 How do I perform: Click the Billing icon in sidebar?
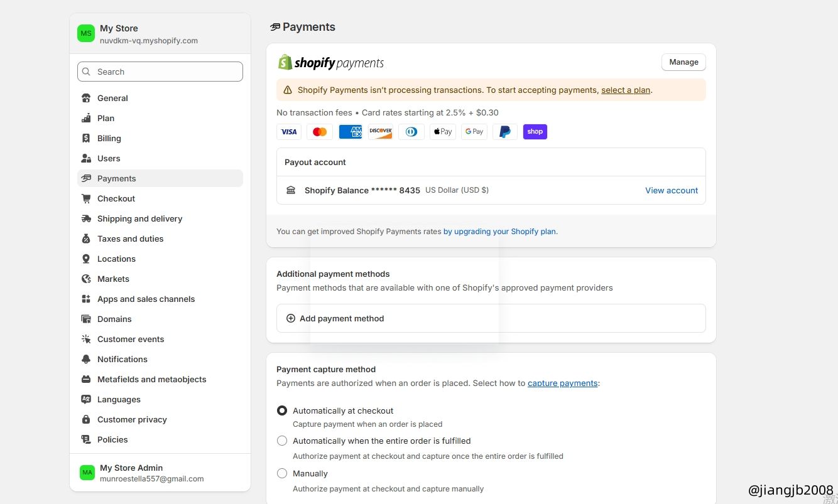pyautogui.click(x=86, y=138)
